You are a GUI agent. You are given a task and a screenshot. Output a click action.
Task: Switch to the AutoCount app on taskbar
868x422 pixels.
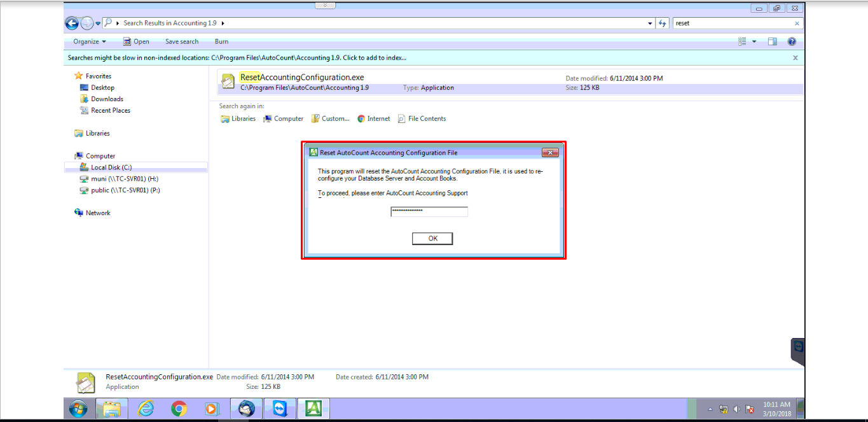coord(313,409)
